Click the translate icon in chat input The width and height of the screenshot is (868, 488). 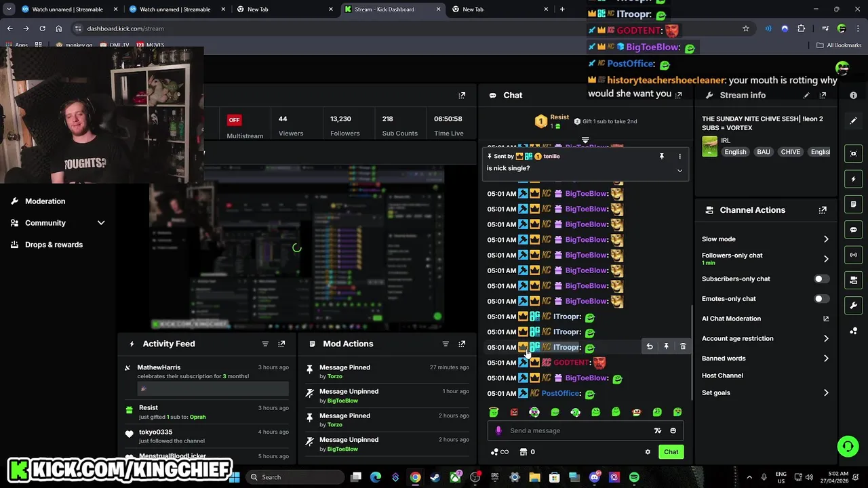pos(657,430)
